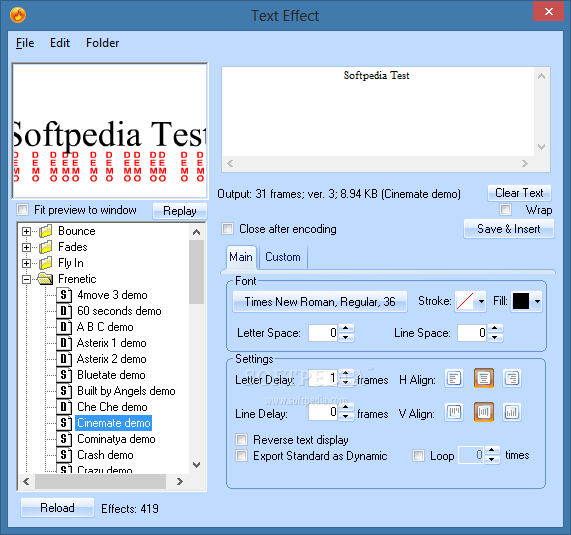The image size is (571, 535).
Task: Click inside the Softpedia Test text box
Action: (x=378, y=112)
